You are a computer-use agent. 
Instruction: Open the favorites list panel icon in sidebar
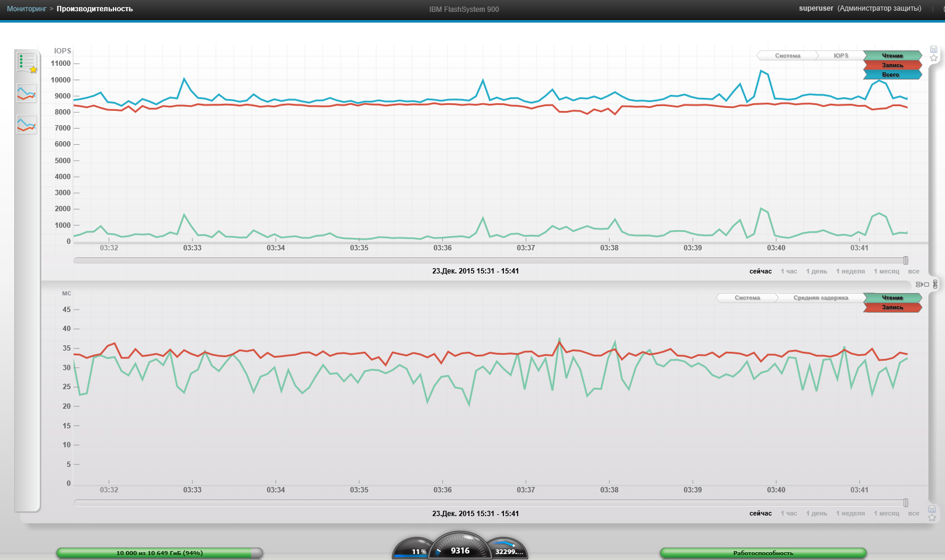click(27, 62)
